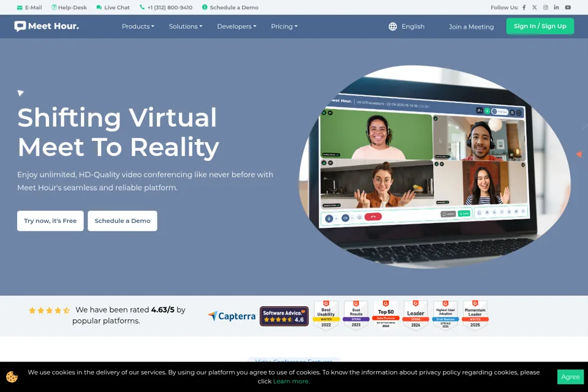The image size is (588, 392).
Task: Click the Capterra logo
Action: (232, 316)
